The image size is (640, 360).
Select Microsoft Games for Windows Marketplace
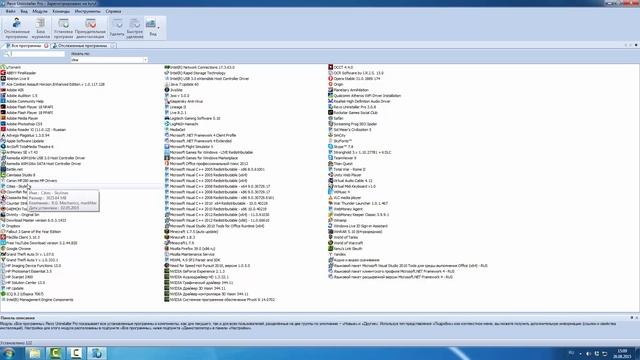(x=201, y=158)
